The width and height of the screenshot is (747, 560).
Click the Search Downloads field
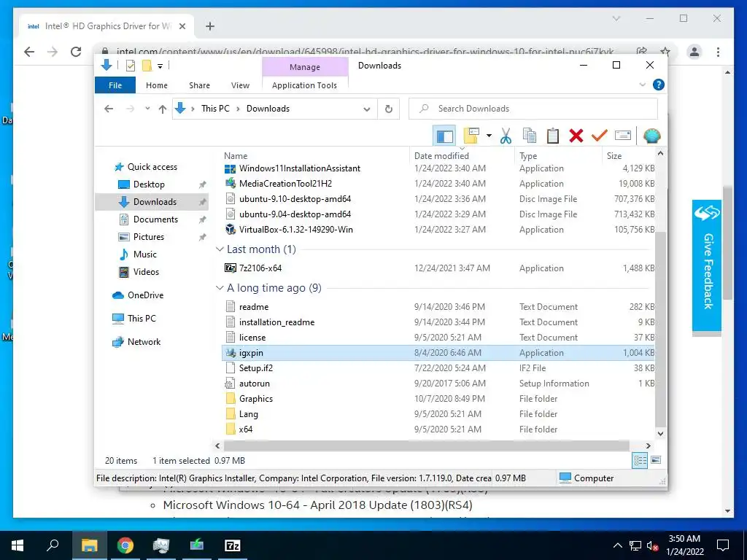coord(533,109)
